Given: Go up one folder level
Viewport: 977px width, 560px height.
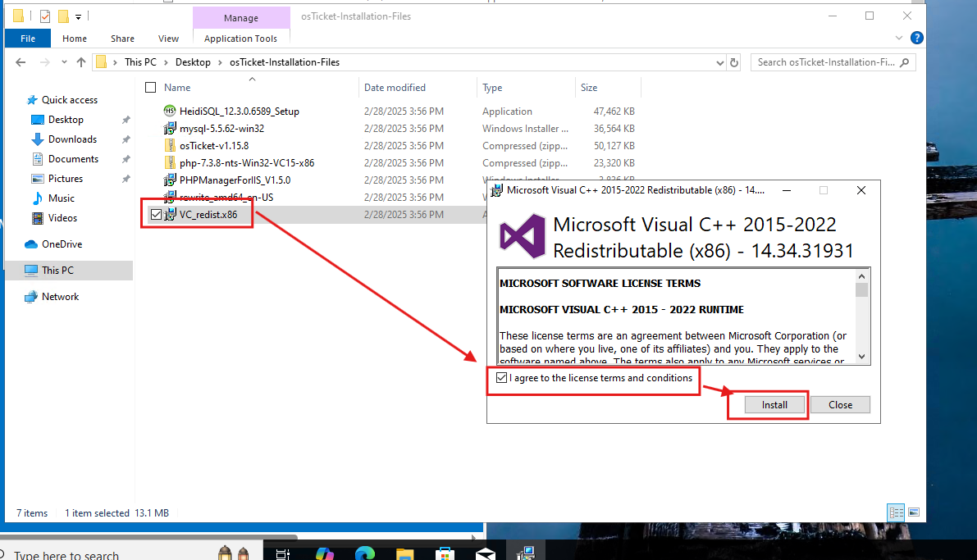Looking at the screenshot, I should coord(81,62).
